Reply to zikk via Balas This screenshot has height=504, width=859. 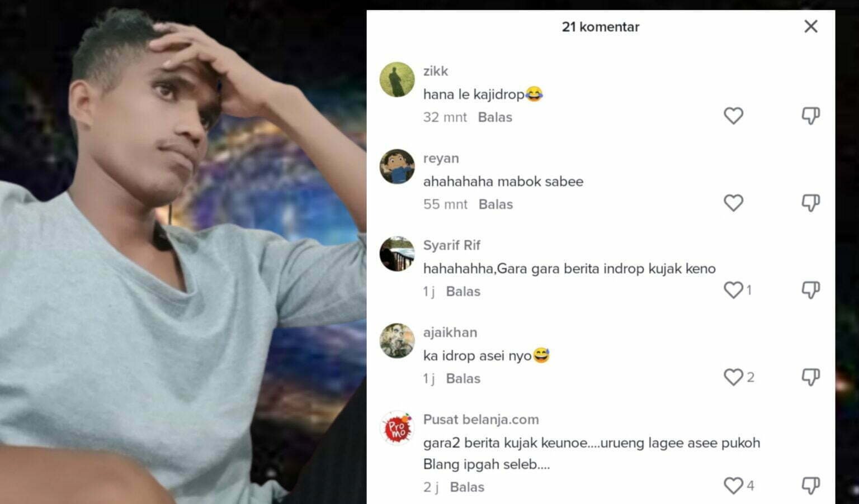[x=495, y=117]
